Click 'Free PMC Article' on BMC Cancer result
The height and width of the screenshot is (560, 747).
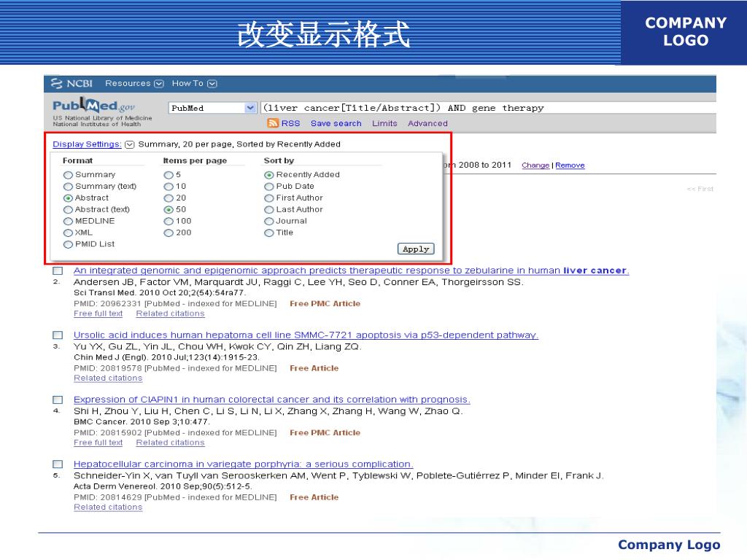325,433
